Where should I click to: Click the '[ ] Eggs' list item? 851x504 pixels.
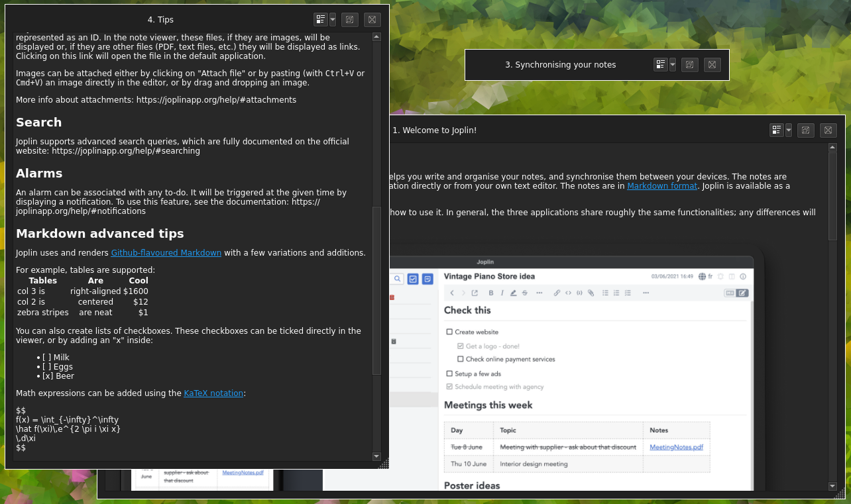coord(58,367)
